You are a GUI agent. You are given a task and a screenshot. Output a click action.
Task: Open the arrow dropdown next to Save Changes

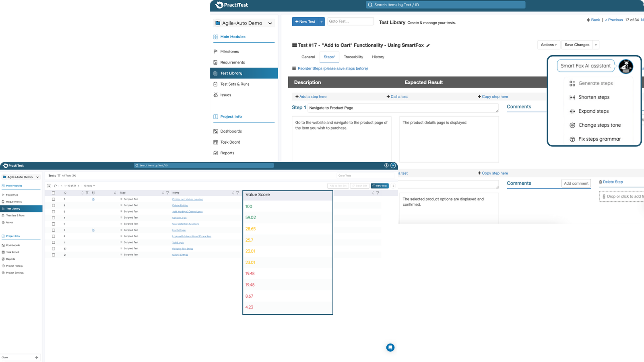pyautogui.click(x=596, y=45)
